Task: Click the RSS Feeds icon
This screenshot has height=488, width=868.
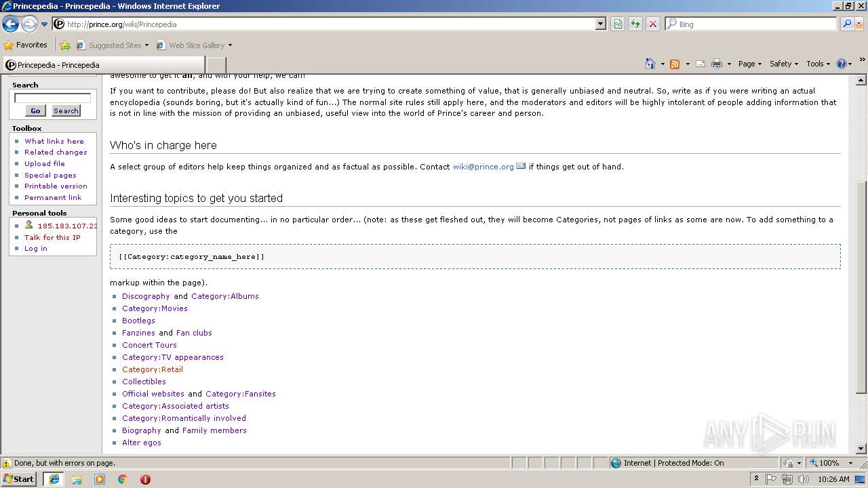Action: click(675, 64)
